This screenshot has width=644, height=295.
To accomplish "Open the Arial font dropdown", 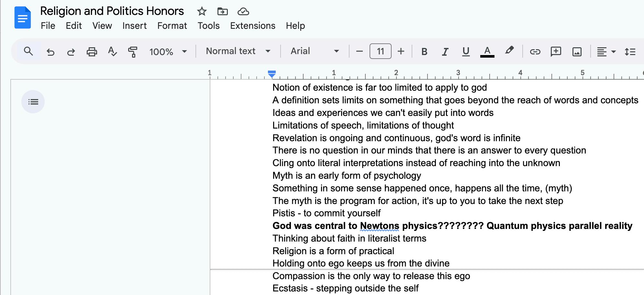I will coord(315,51).
